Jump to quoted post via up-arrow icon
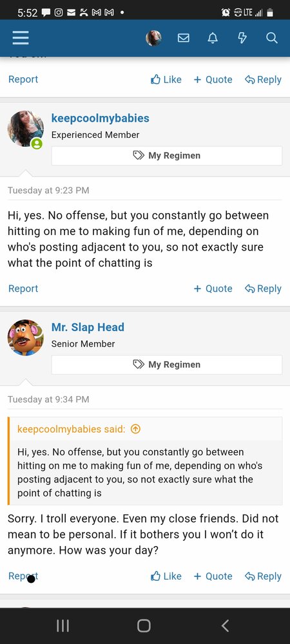The image size is (290, 644). click(135, 429)
